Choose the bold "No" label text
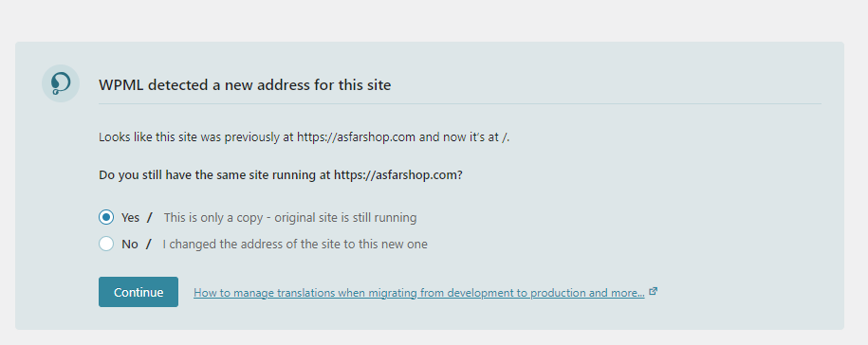This screenshot has width=868, height=345. coord(130,245)
